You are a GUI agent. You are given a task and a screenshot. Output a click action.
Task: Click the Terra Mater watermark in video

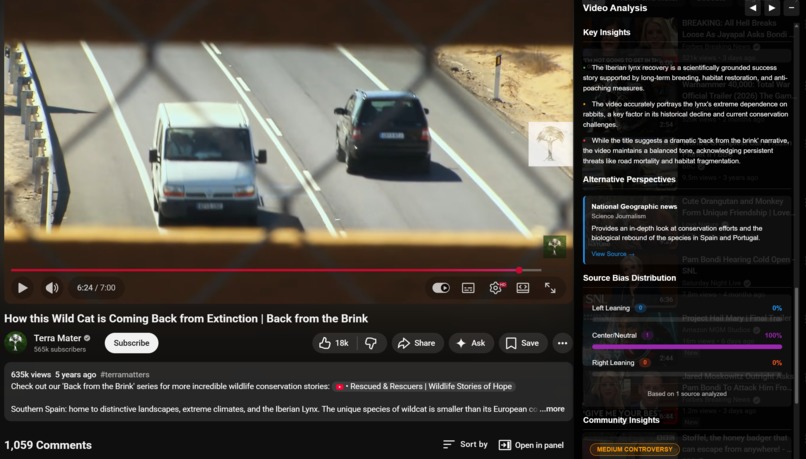point(554,247)
